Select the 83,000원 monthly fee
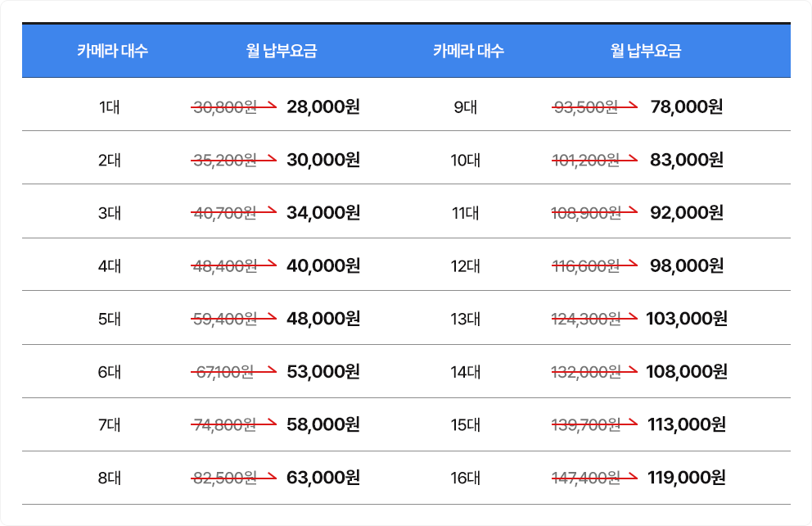812x526 pixels. coord(687,160)
